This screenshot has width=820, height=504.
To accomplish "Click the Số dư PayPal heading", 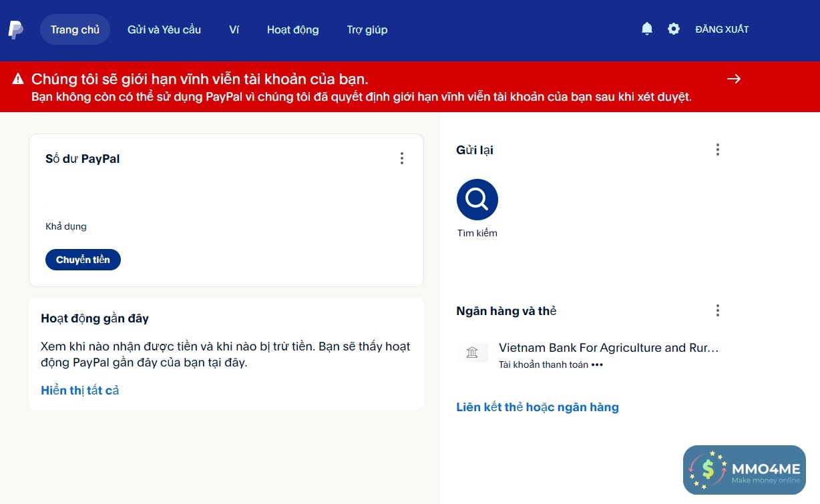I will click(x=83, y=159).
